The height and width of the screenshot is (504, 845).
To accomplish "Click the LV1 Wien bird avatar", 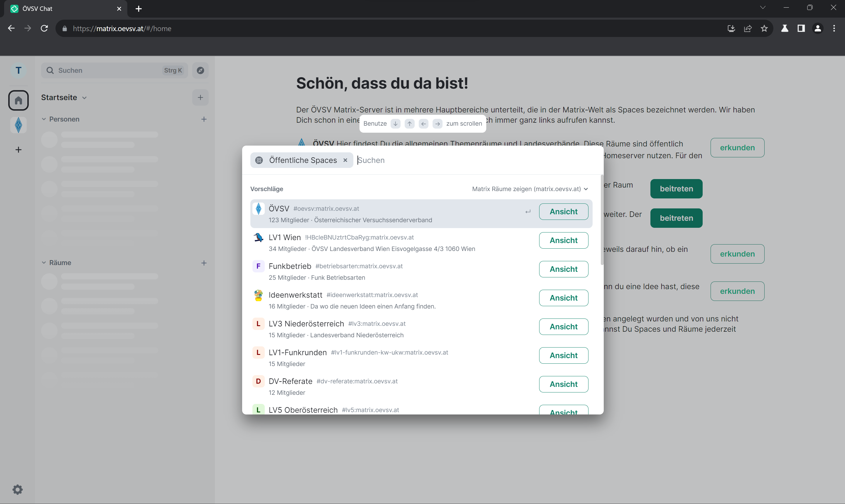I will pos(258,237).
